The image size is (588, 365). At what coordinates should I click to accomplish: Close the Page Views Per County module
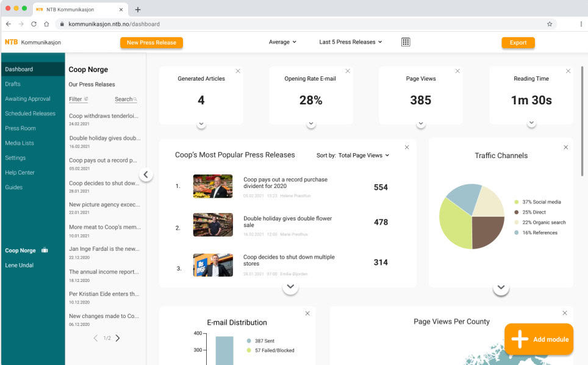coord(565,313)
